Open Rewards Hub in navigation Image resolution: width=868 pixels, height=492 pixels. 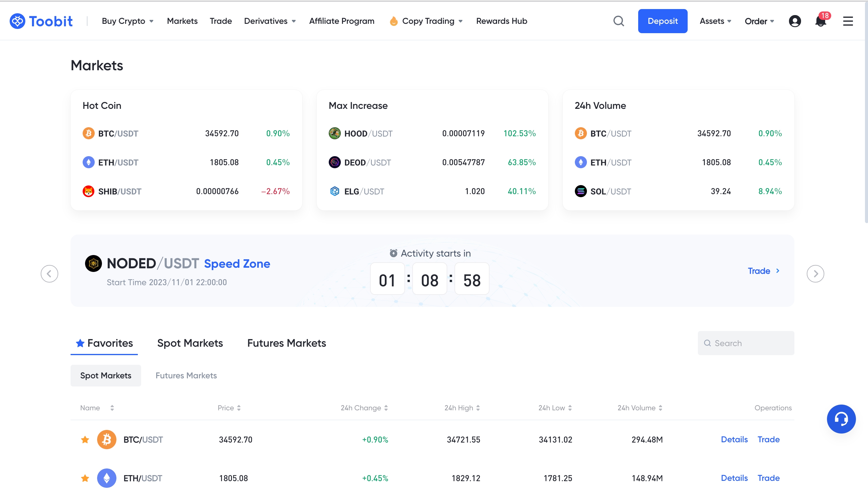coord(502,21)
